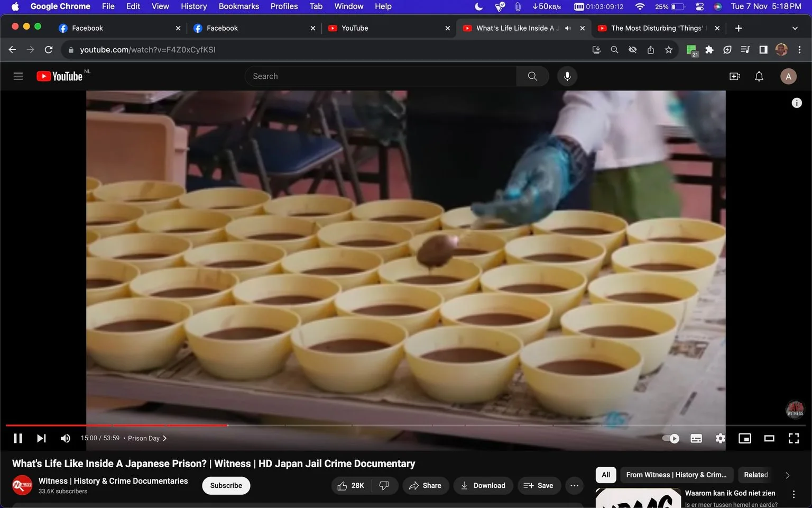The image size is (812, 508).
Task: Show more filter chips with arrow
Action: tap(788, 475)
